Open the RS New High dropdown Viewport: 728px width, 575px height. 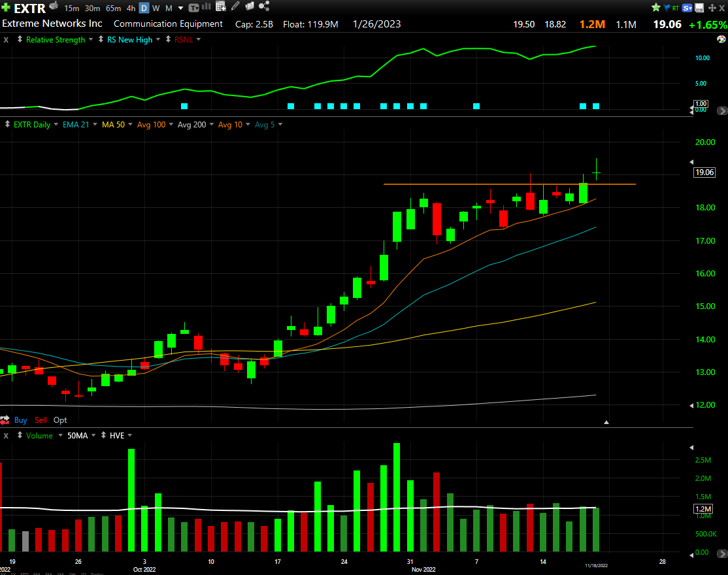(x=158, y=39)
